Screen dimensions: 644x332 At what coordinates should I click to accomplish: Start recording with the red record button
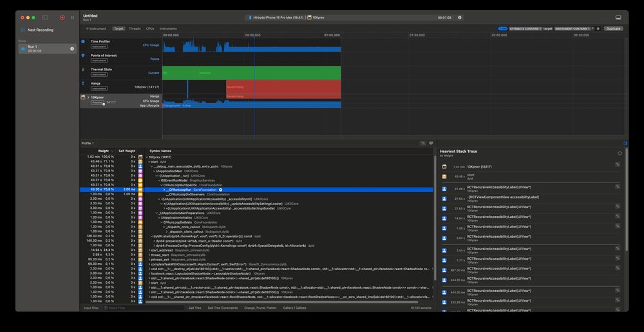(x=62, y=17)
